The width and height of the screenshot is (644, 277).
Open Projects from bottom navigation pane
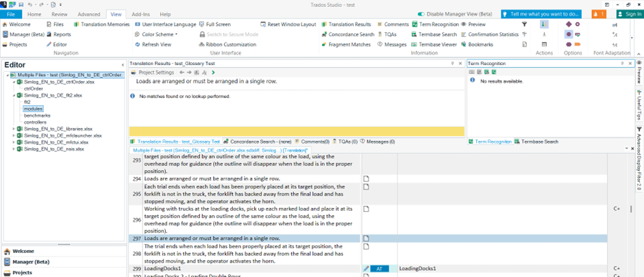pyautogui.click(x=21, y=272)
